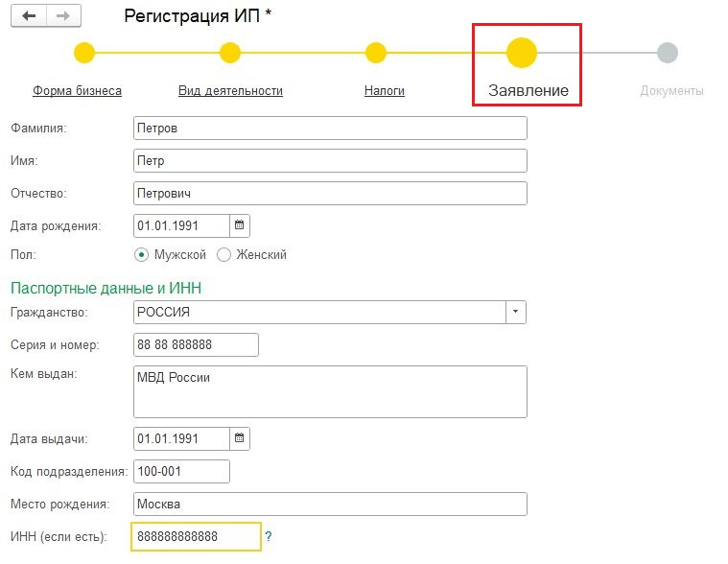Screen dimensions: 728x564
Task: Click into the Кем выдан text area
Action: point(331,391)
